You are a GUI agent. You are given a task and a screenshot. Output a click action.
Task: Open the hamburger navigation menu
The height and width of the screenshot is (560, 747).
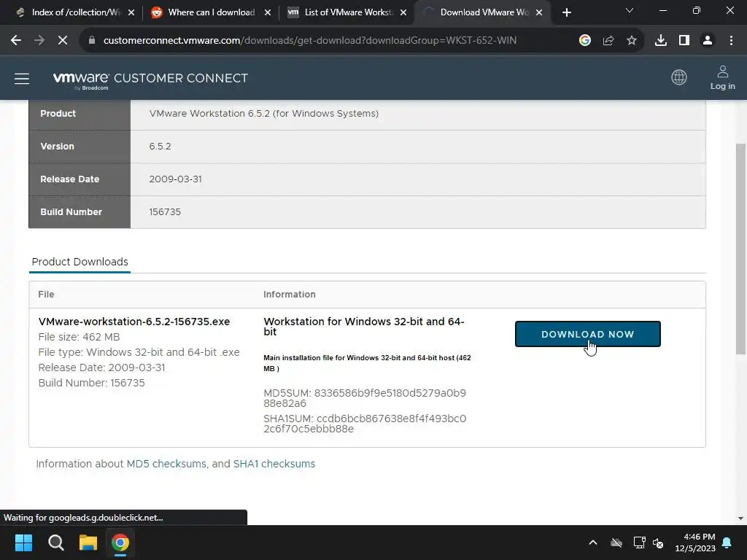tap(22, 79)
